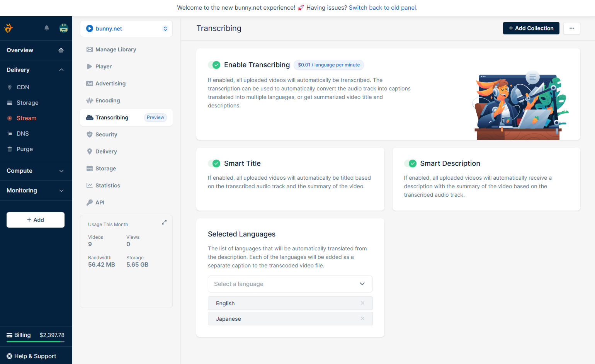Switch to the Transcribing tab
Viewport: 595px width, 364px height.
coord(112,117)
